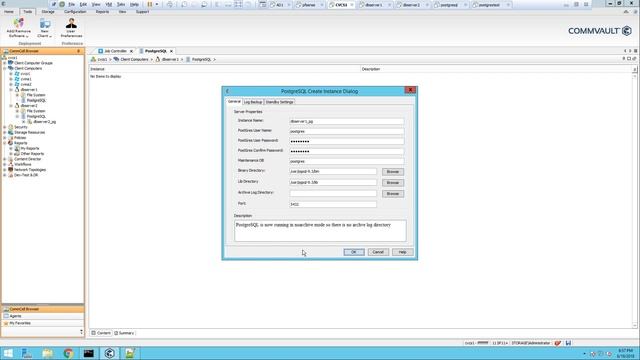Click the Maintenance DB field

click(x=347, y=161)
